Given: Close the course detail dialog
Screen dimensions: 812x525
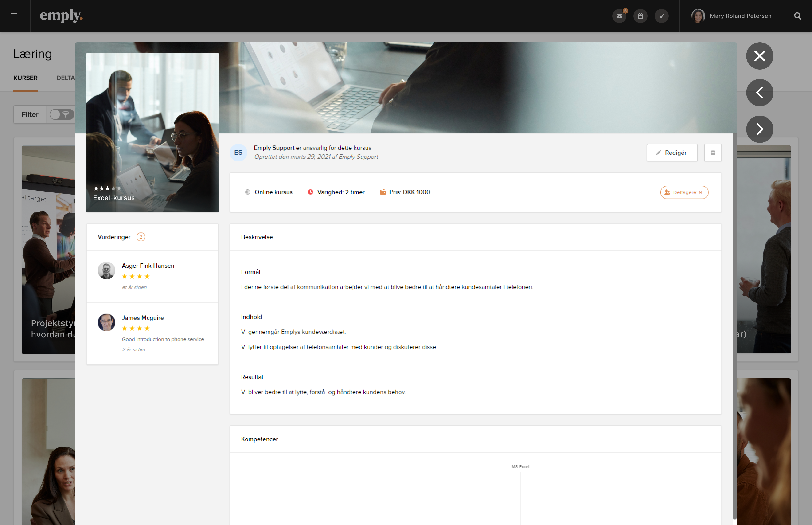Looking at the screenshot, I should click(x=760, y=56).
